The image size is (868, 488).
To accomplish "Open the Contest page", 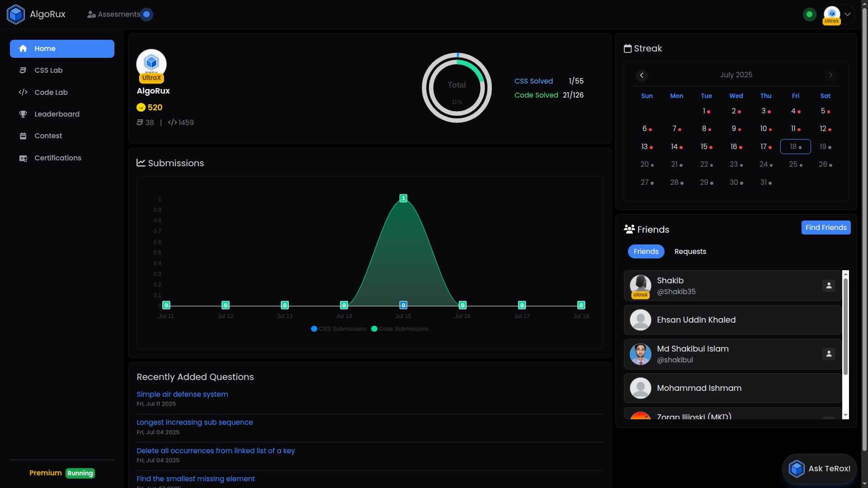I will (62, 136).
